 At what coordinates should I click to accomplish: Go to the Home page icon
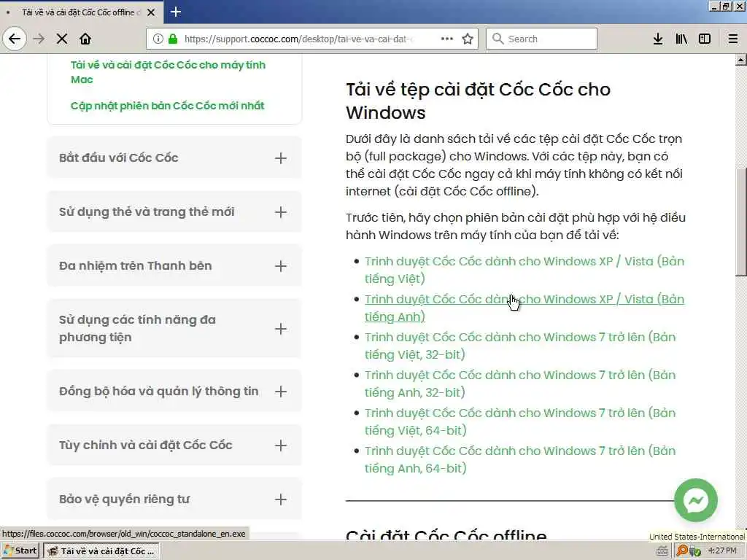point(85,39)
